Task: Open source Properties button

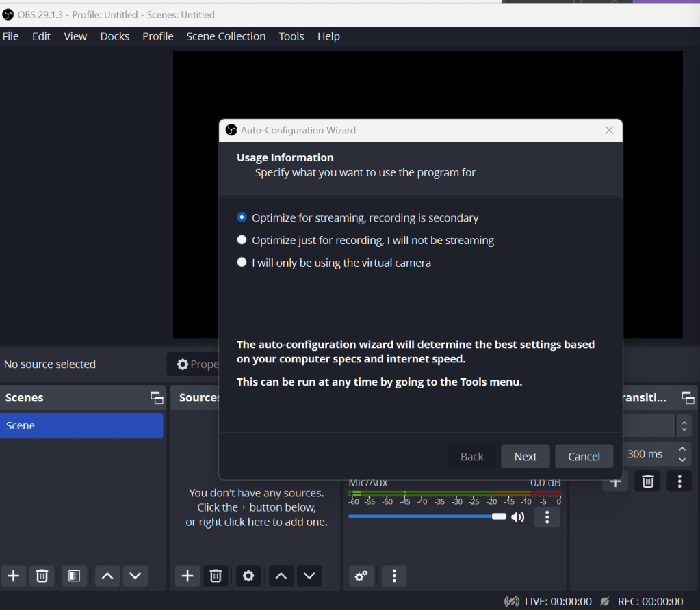Action: 193,364
